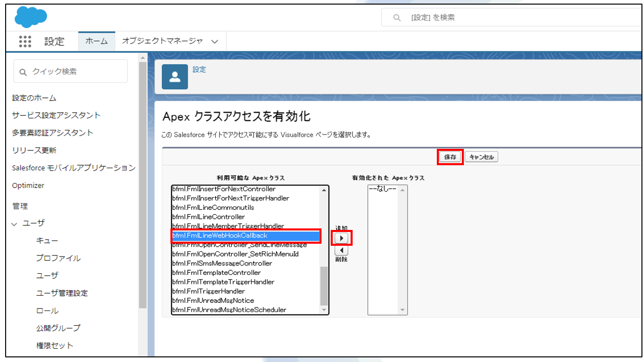Image resolution: width=644 pixels, height=362 pixels.
Task: Select bfml.FmlLineWebHookCallback in available list
Action: (245, 236)
